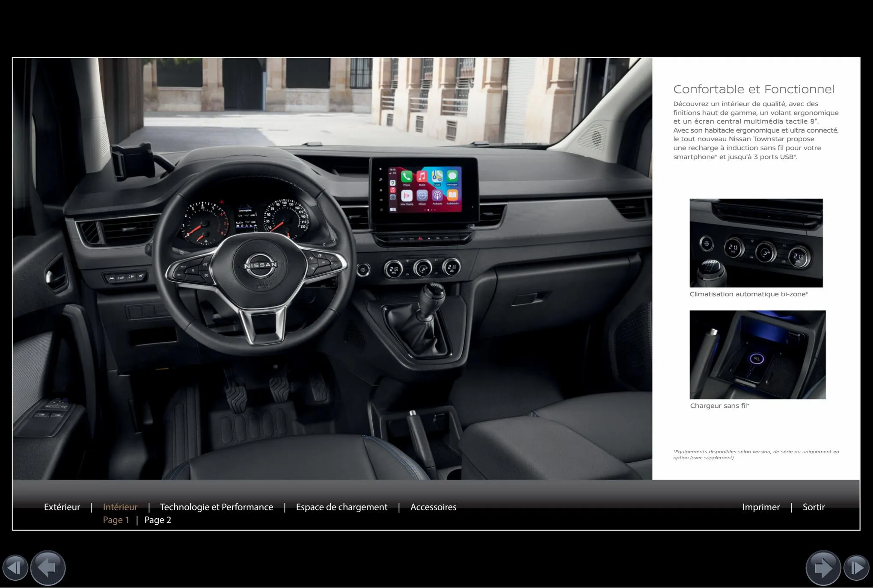Click the 'Climatisation automatique bi-zone*' caption
The width and height of the screenshot is (873, 588).
point(748,294)
